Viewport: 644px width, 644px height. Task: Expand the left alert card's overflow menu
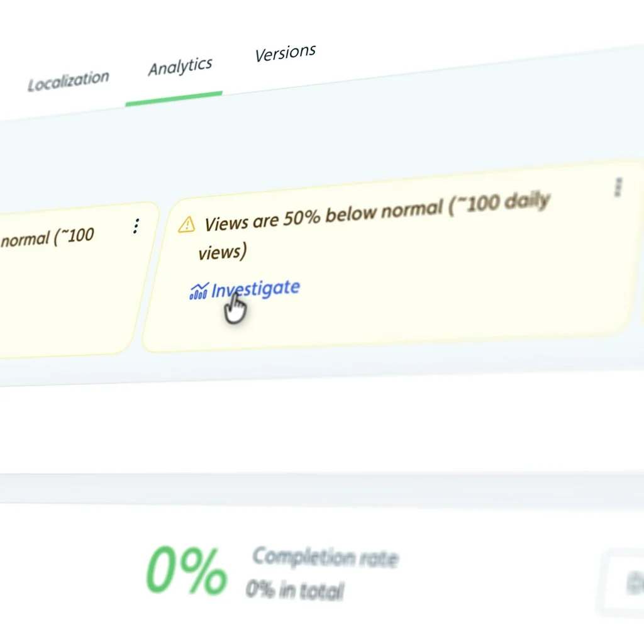click(x=135, y=226)
